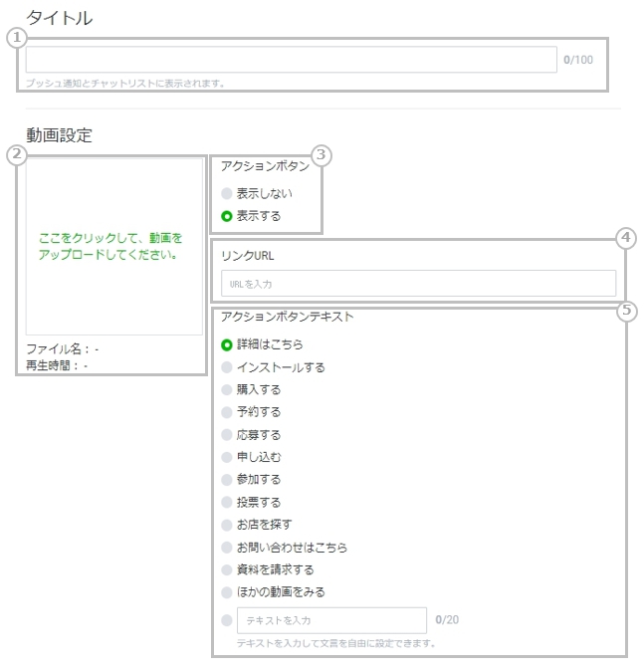Pick the 申し込む radio option
Image resolution: width=644 pixels, height=671 pixels.
pyautogui.click(x=227, y=457)
